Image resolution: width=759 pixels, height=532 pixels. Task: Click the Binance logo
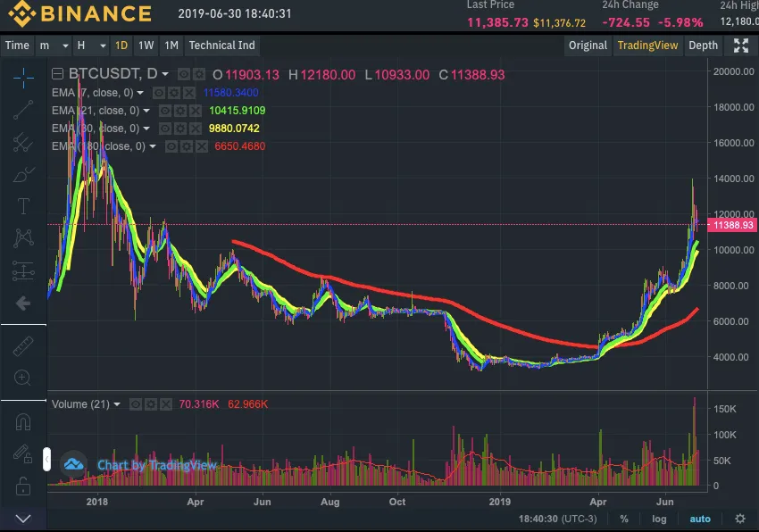point(80,13)
